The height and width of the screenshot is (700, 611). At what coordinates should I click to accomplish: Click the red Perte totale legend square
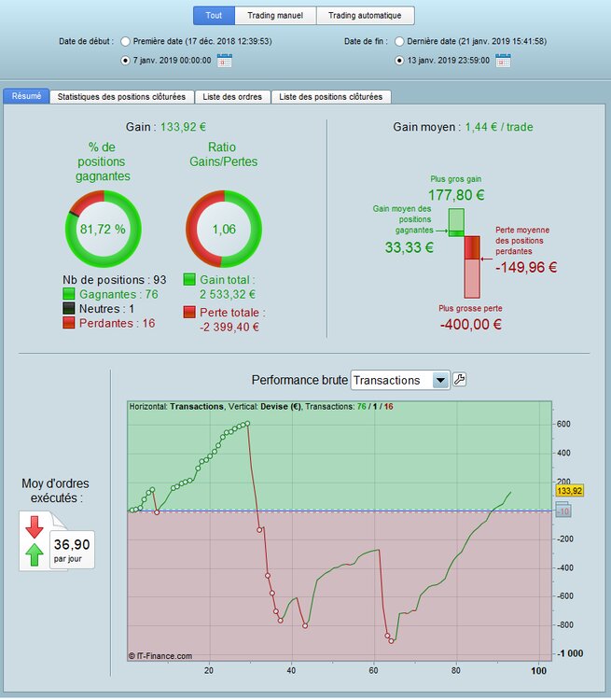189,312
